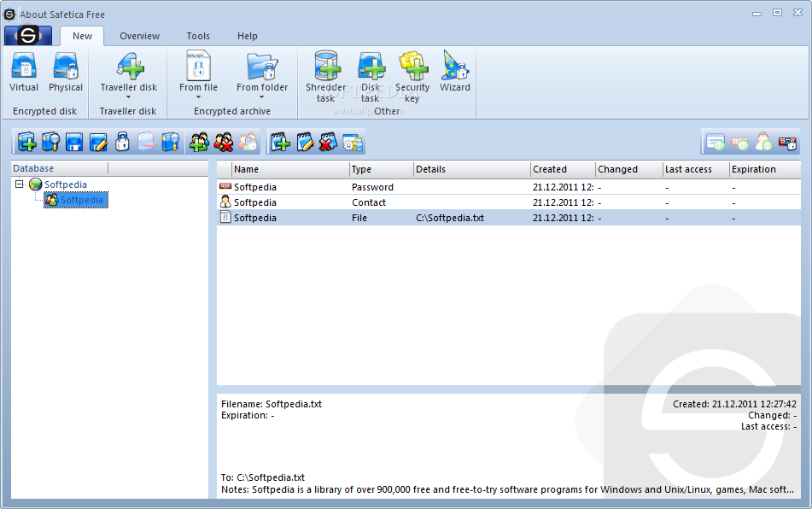Click the add record notepad icon

[x=281, y=142]
